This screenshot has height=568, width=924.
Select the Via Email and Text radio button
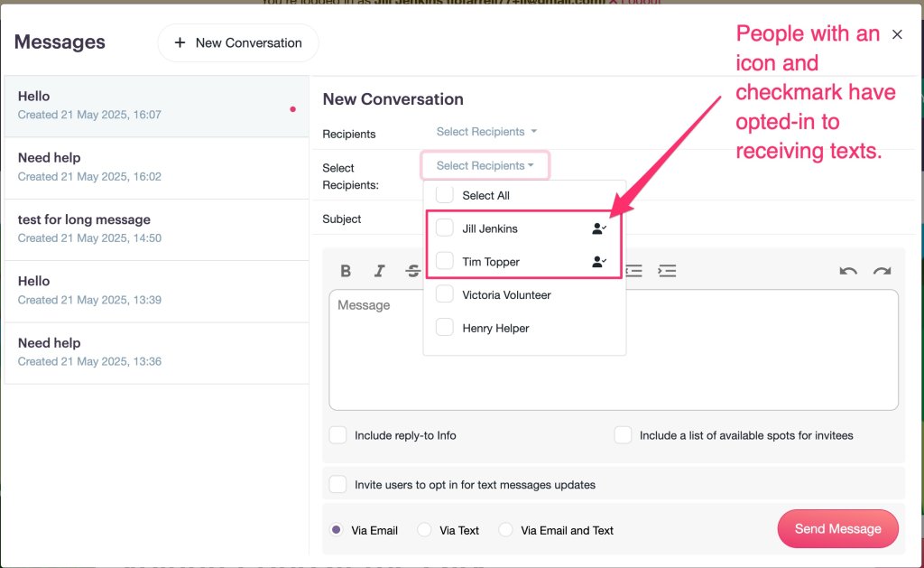tap(506, 530)
